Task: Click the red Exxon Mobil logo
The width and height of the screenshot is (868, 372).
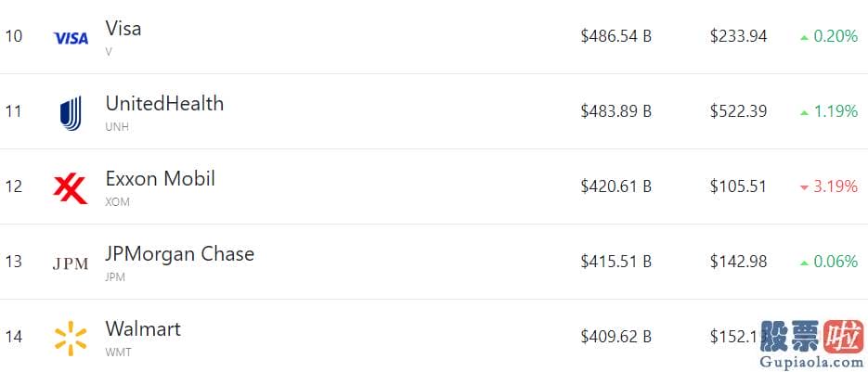Action: pos(71,188)
